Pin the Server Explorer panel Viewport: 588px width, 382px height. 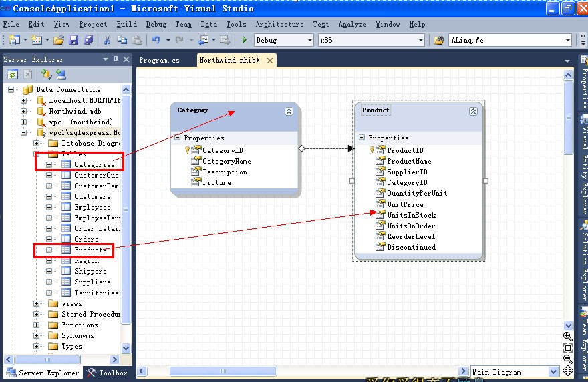tap(116, 59)
